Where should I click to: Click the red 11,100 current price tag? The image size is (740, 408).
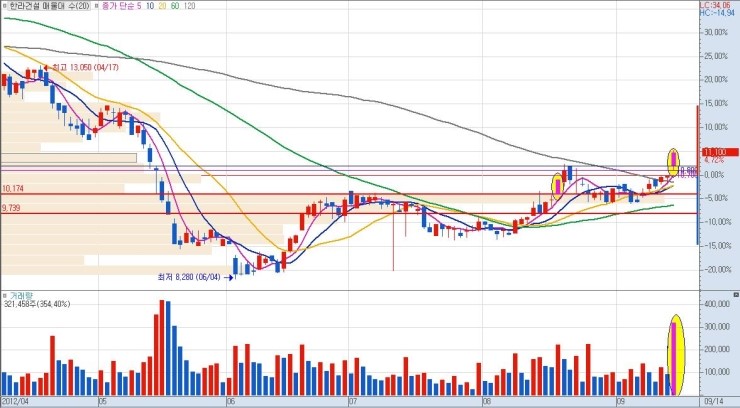[x=715, y=151]
